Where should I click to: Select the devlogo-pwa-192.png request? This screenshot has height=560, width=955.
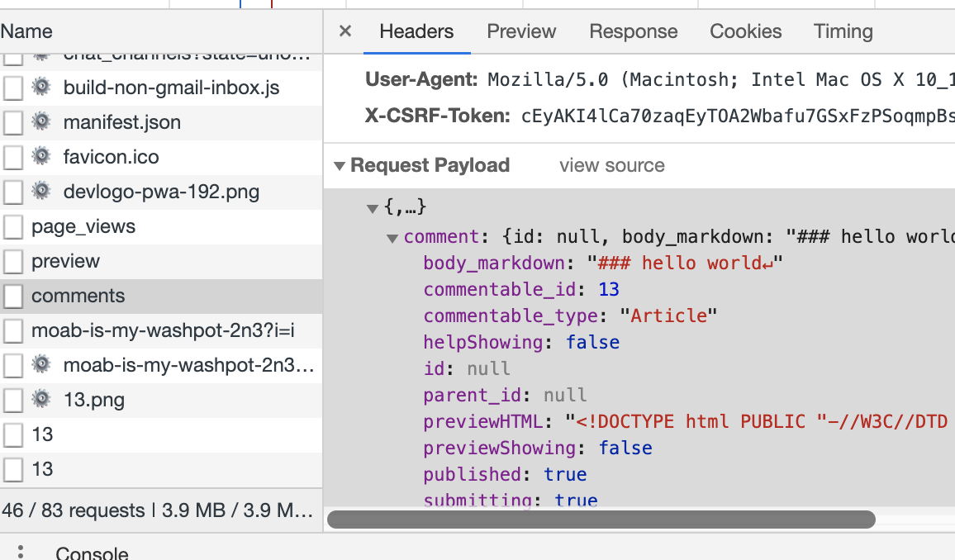coord(161,192)
